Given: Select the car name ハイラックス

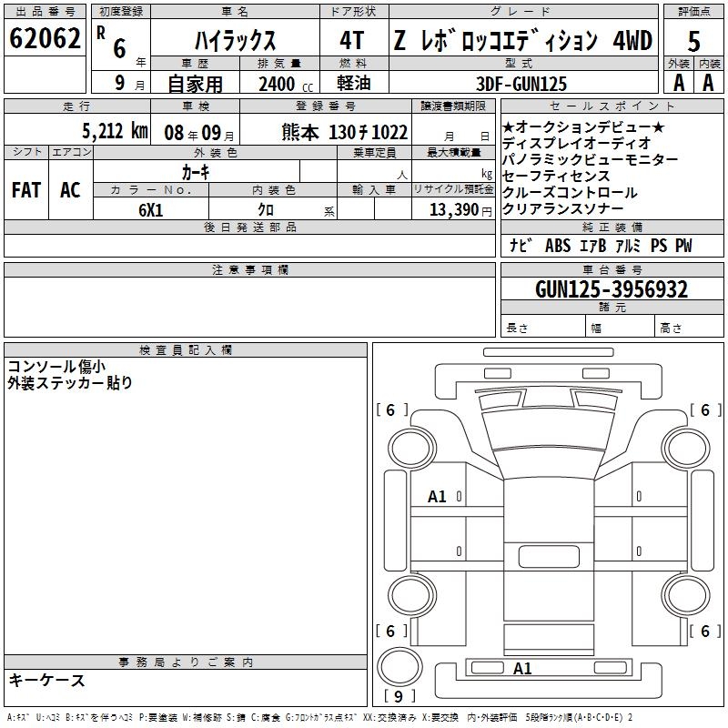Looking at the screenshot, I should 235,40.
